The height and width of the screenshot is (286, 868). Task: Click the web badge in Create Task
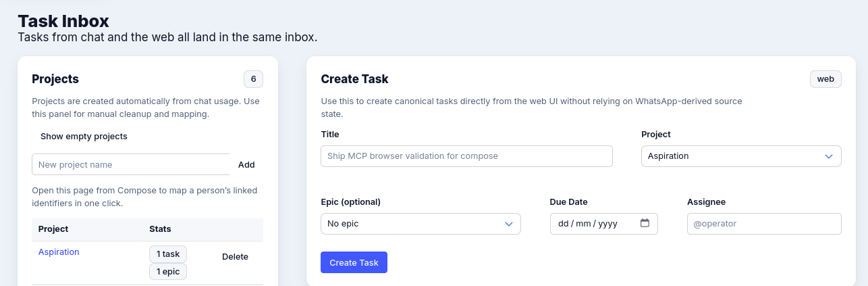click(825, 79)
